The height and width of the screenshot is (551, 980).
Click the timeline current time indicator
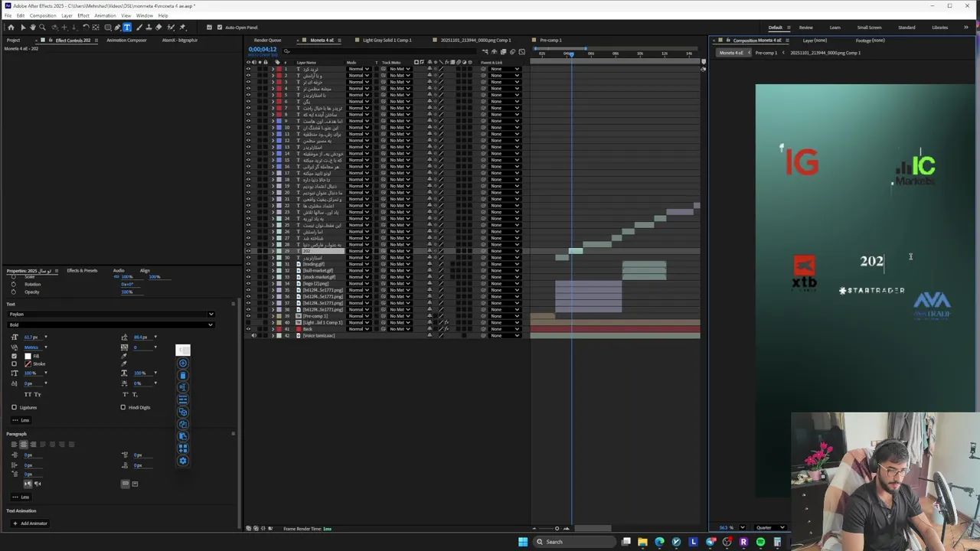570,54
